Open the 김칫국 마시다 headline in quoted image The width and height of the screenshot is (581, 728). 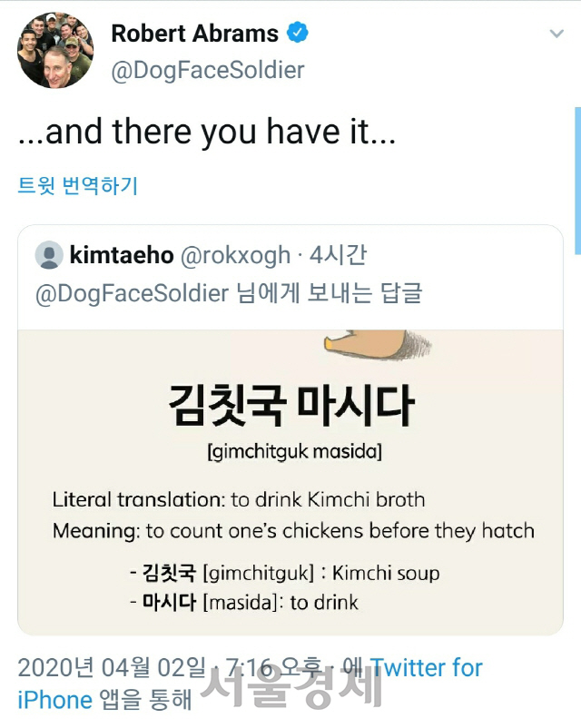tap(291, 405)
